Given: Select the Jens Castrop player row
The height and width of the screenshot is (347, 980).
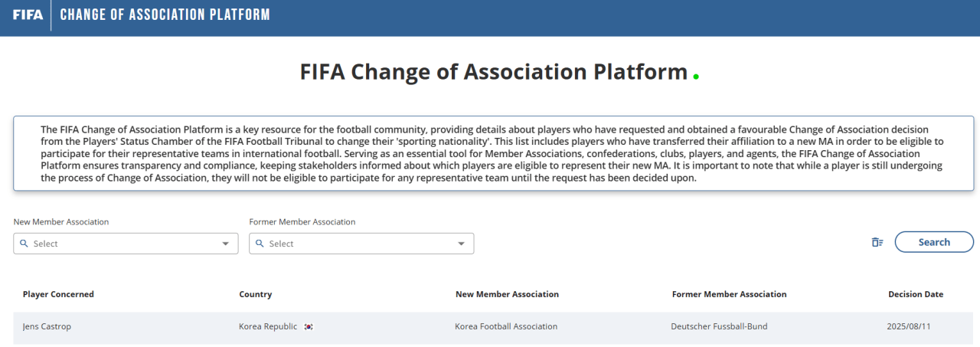Looking at the screenshot, I should 47,326.
